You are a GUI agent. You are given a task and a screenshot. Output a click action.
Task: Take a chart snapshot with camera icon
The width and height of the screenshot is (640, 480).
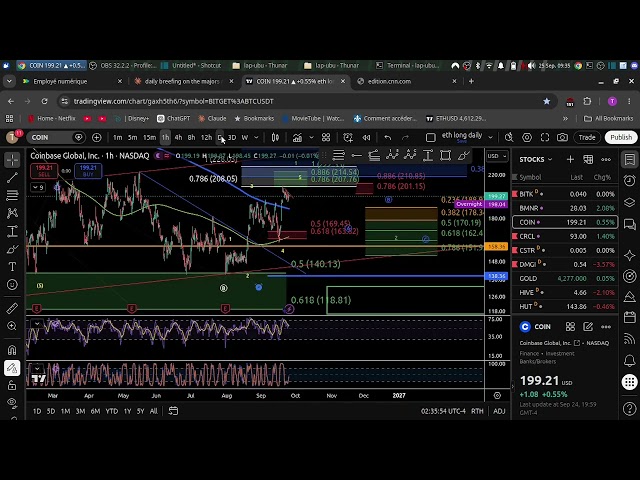tap(562, 138)
